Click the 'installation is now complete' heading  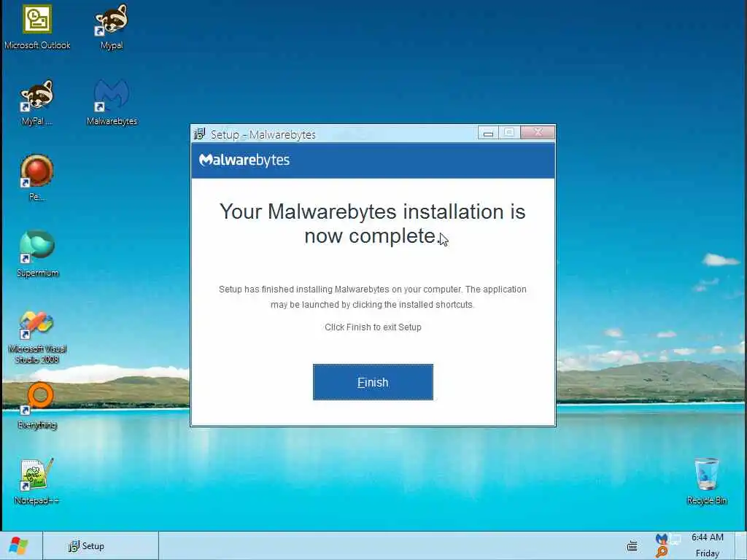(372, 223)
